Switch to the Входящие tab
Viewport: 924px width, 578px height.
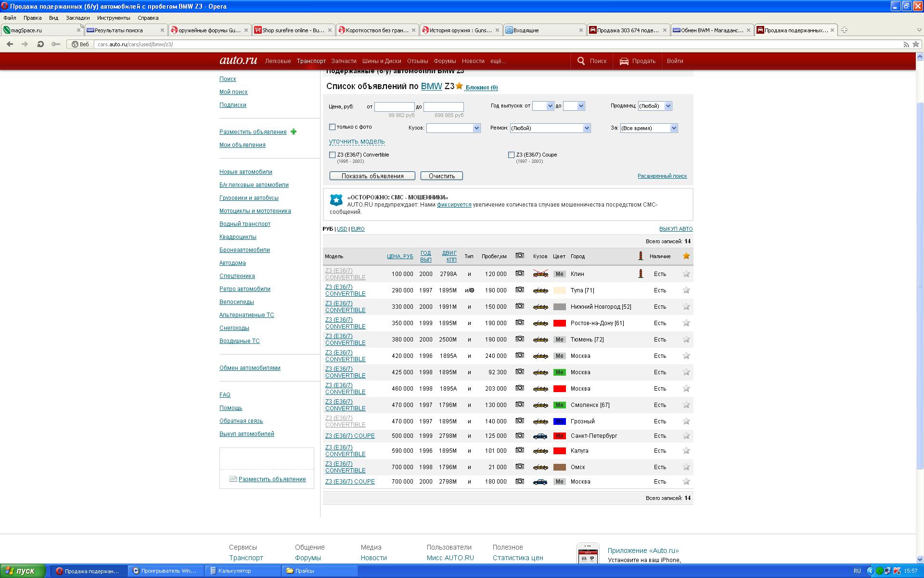pos(545,30)
